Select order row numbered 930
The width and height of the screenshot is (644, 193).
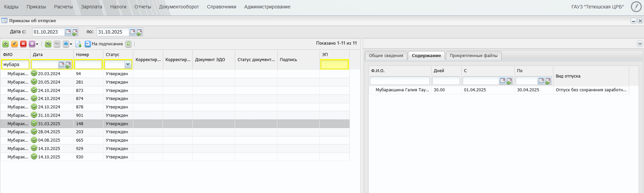click(x=175, y=157)
